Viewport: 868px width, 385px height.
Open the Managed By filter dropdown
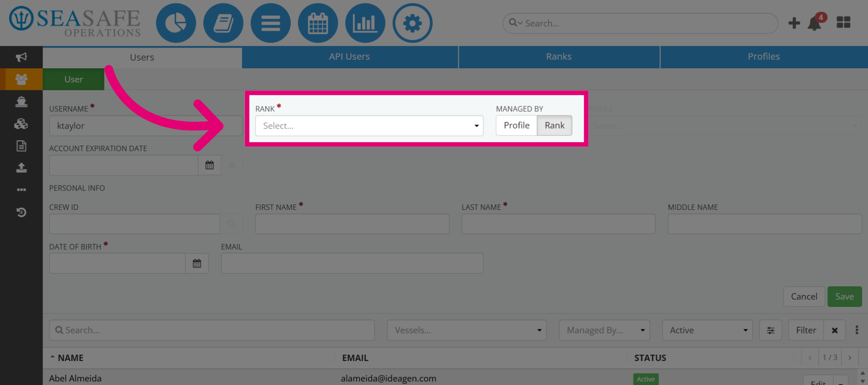604,330
